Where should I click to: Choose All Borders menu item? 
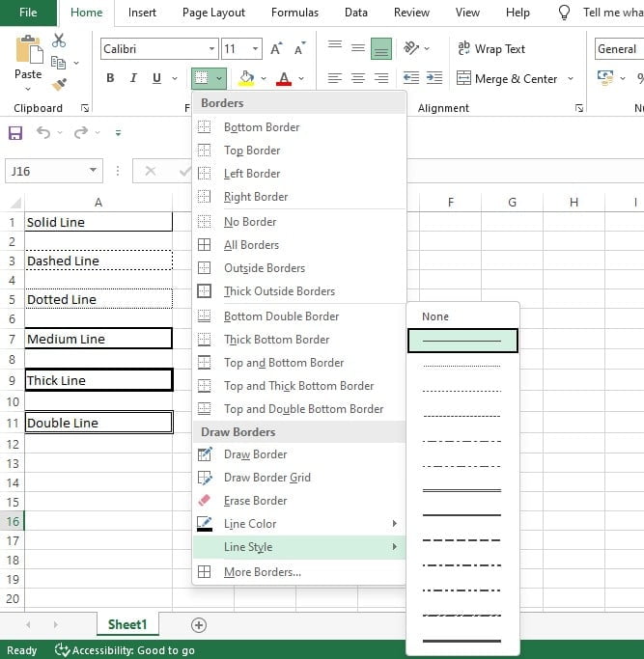point(299,245)
